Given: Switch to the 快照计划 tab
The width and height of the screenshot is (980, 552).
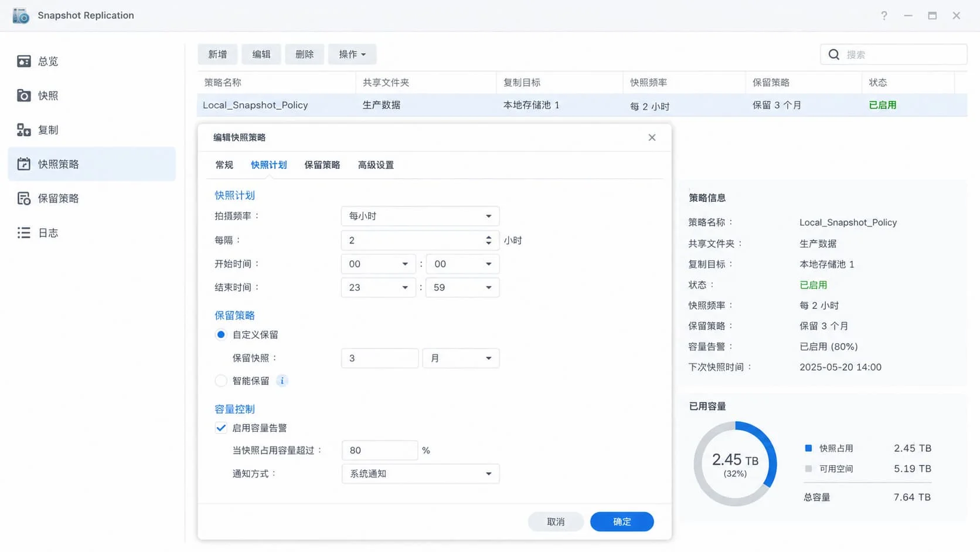Looking at the screenshot, I should pyautogui.click(x=268, y=165).
